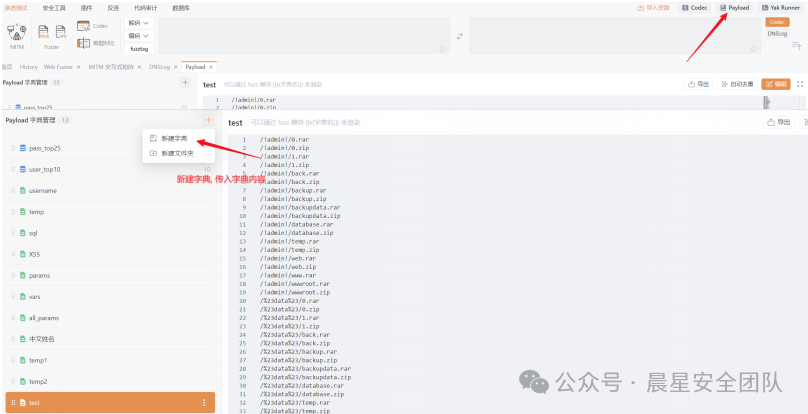The height and width of the screenshot is (414, 808).
Task: Open the 安全工具 top menu
Action: [x=56, y=7]
